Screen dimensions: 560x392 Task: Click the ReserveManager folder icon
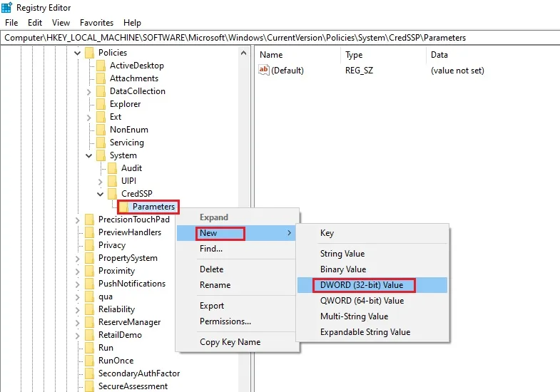pyautogui.click(x=90, y=322)
